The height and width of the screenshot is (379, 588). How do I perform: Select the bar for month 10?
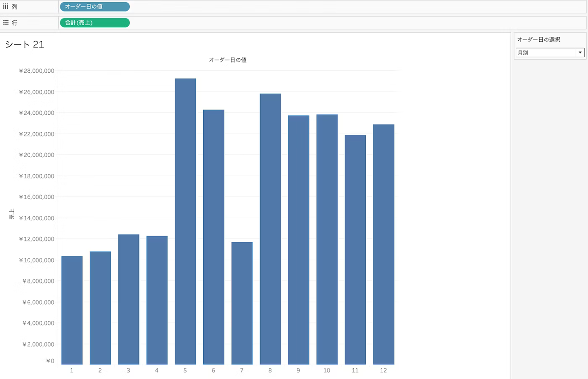pyautogui.click(x=327, y=239)
